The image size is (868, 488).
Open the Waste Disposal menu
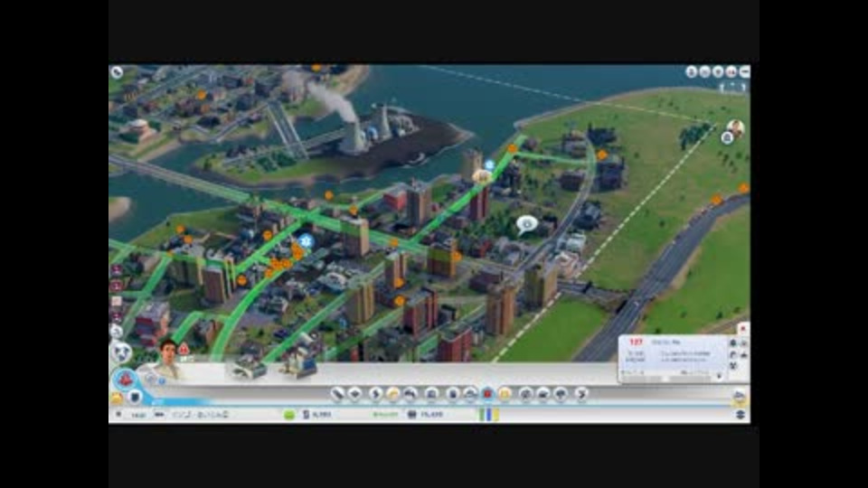452,394
